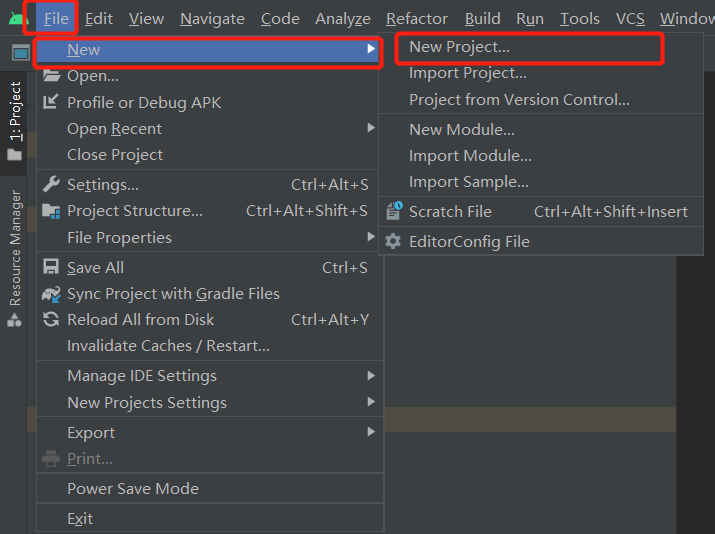Expand the New Projects Settings arrow

[371, 402]
